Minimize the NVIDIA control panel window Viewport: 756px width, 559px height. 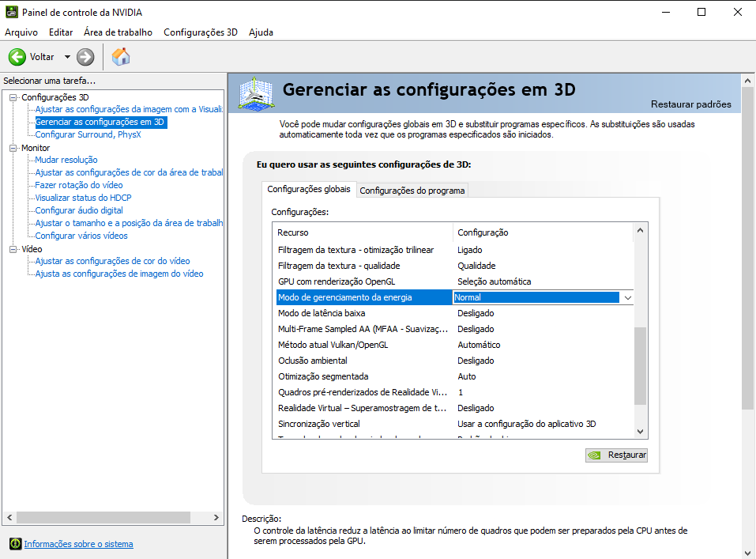(x=666, y=12)
